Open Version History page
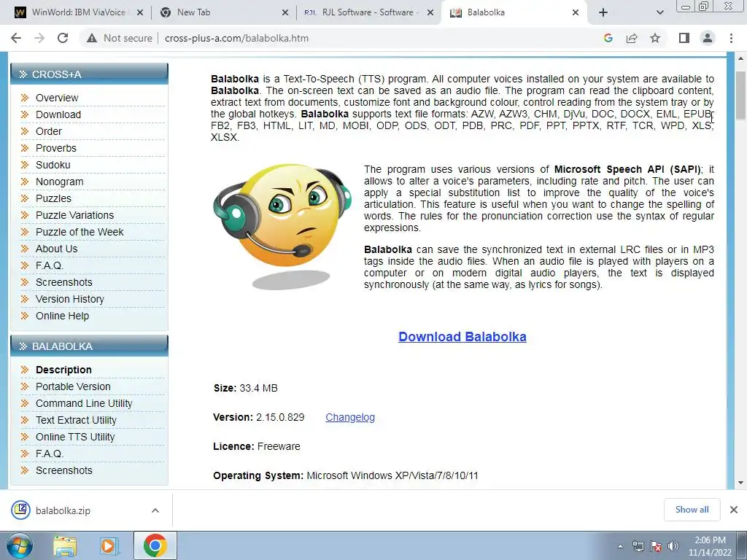This screenshot has width=747, height=560. pos(69,299)
